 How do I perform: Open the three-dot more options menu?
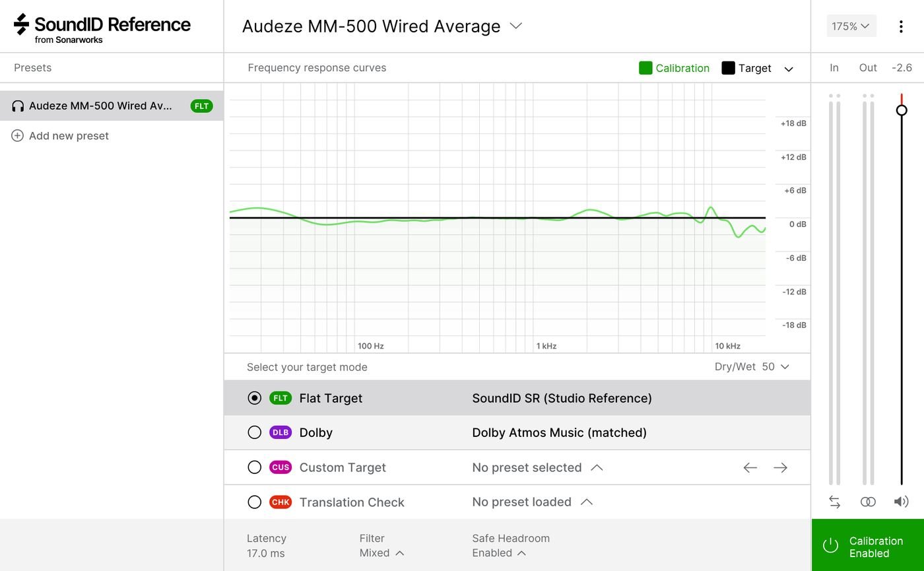point(901,26)
